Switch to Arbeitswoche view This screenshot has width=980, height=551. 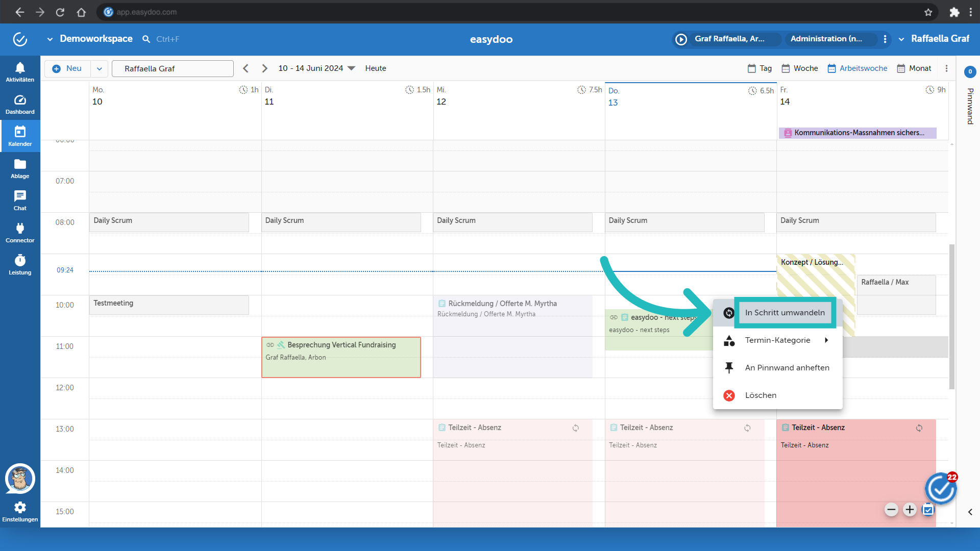coord(857,68)
